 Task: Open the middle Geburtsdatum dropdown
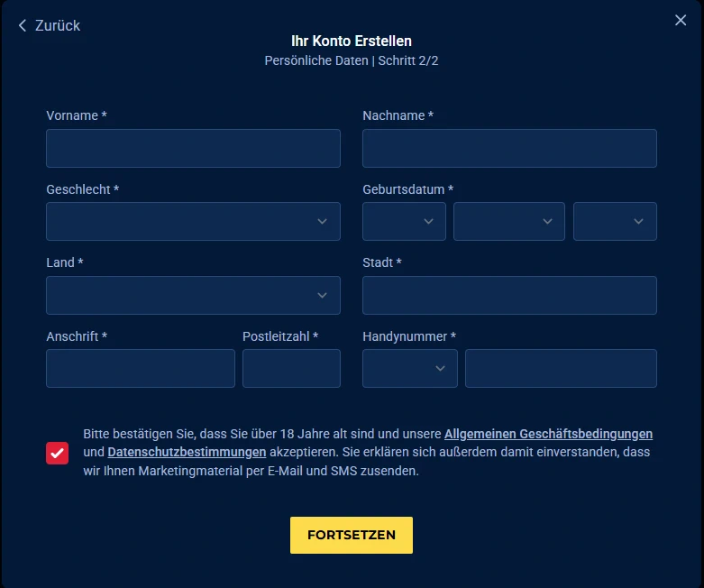click(508, 222)
